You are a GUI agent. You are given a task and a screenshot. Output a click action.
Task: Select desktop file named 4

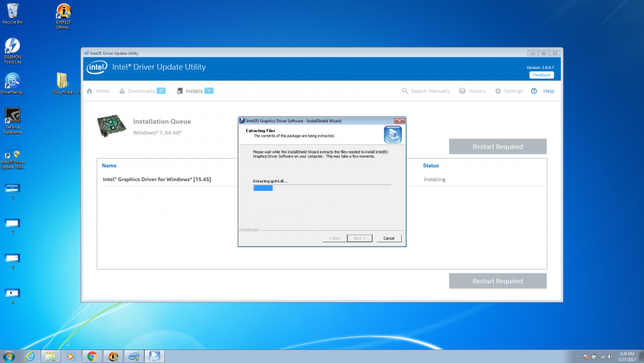12,297
